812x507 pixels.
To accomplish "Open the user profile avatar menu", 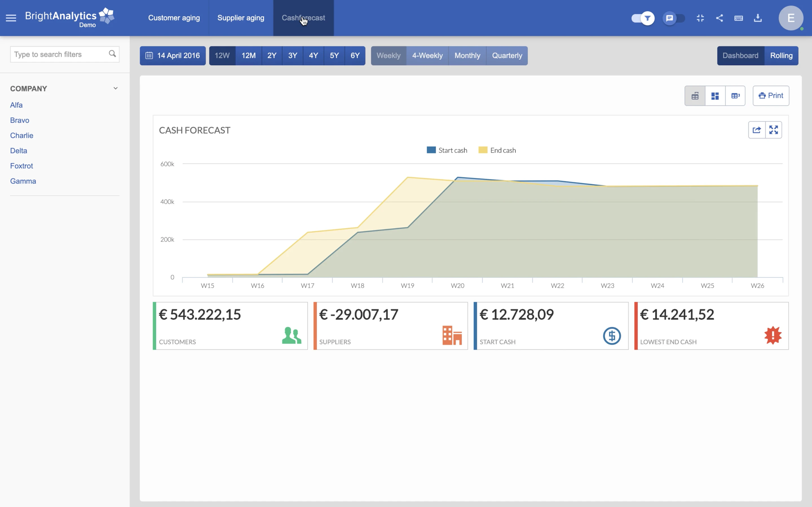I will 791,18.
